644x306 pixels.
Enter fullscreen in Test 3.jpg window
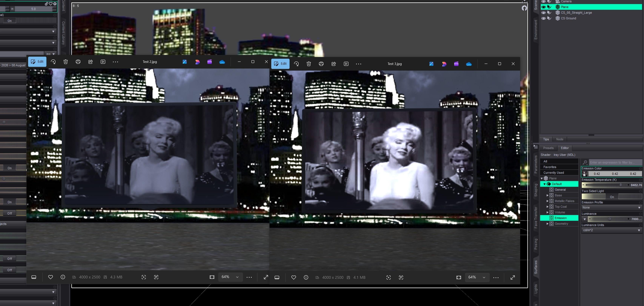point(513,277)
